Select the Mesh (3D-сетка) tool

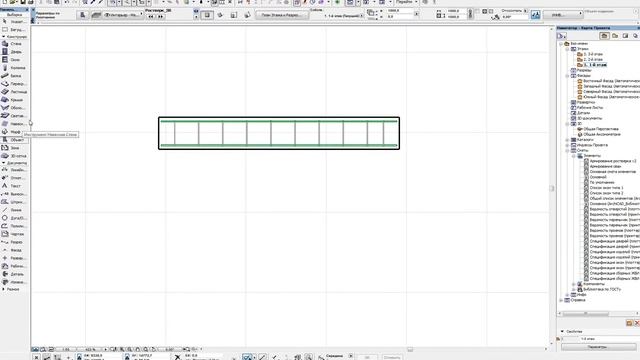[x=14, y=156]
